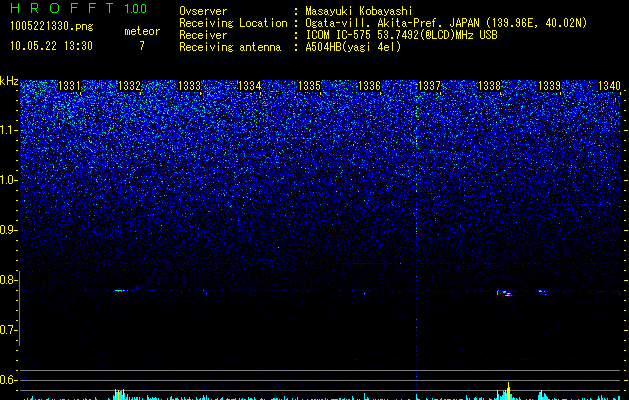Click the 0.7 kHz axis label

8,330
